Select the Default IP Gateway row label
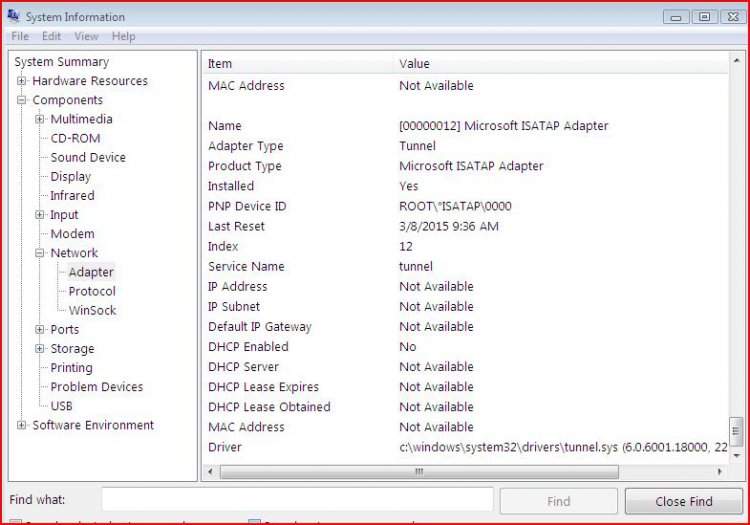Image resolution: width=750 pixels, height=525 pixels. 260,327
